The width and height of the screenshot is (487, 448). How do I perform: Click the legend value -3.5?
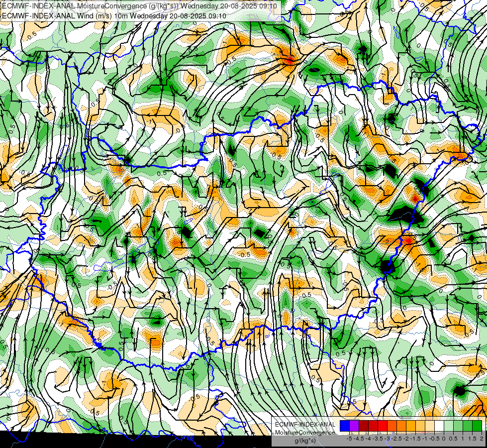click(x=378, y=439)
